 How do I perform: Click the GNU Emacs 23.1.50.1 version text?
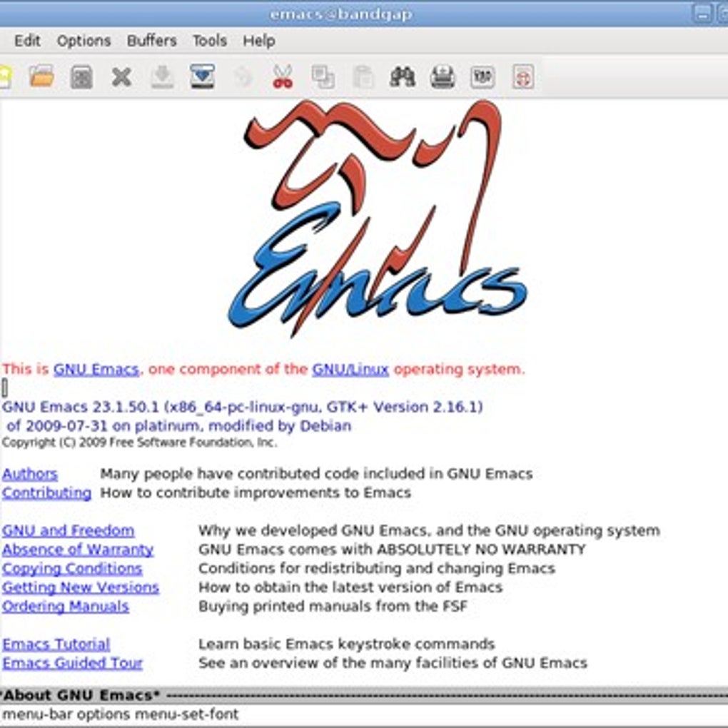(243, 407)
